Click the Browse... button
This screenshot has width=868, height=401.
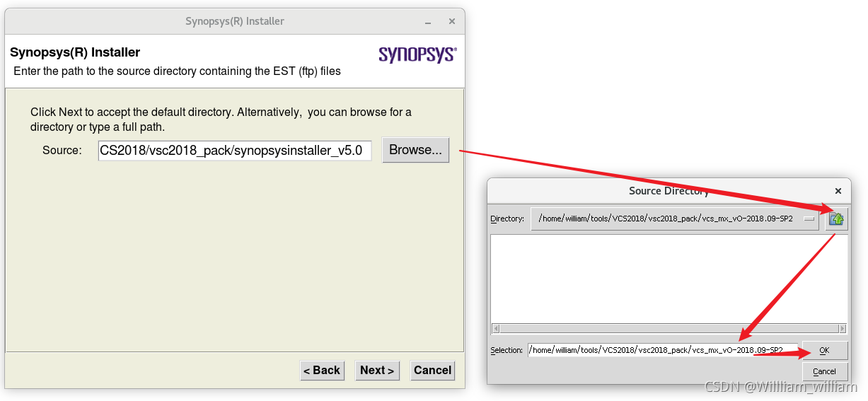[x=415, y=150]
